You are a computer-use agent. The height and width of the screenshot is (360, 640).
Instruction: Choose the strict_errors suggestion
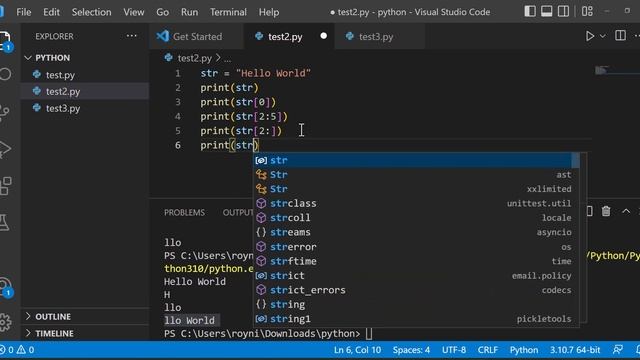pyautogui.click(x=416, y=290)
